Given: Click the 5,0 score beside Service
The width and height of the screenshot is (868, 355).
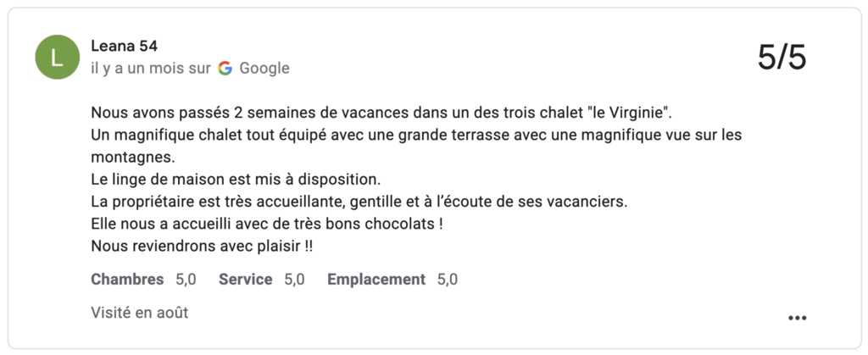Looking at the screenshot, I should [x=295, y=279].
